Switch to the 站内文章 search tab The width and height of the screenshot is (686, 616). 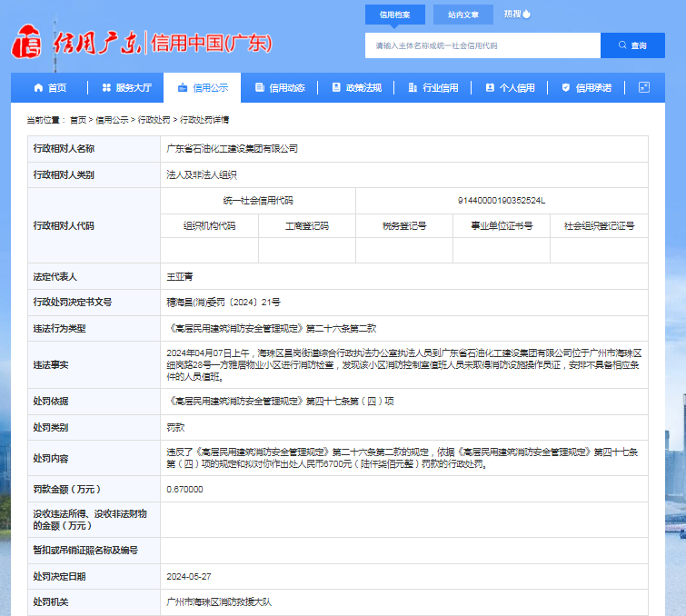pos(463,15)
